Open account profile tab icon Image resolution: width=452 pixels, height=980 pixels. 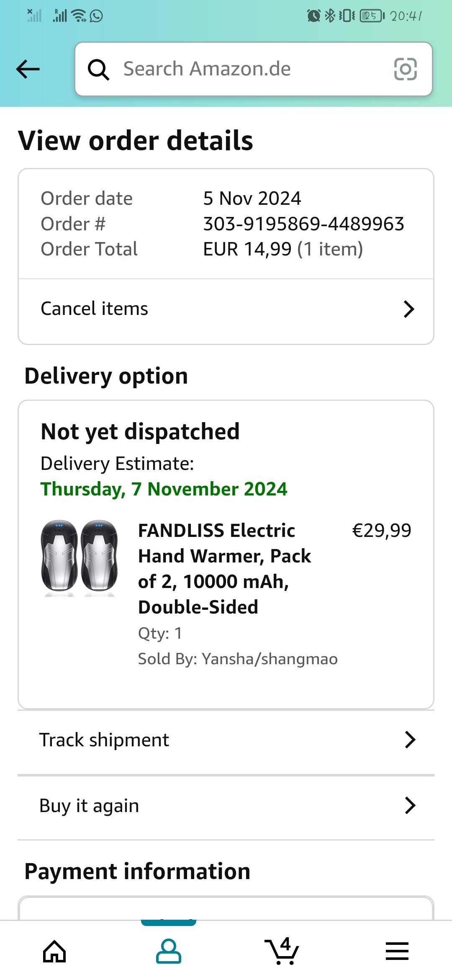(169, 951)
